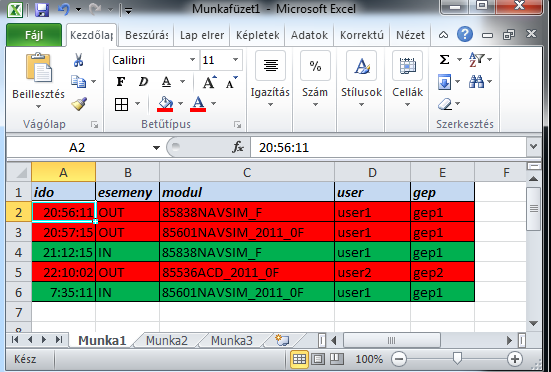Switch to the Munka3 sheet
Image resolution: width=551 pixels, height=372 pixels.
coord(232,340)
